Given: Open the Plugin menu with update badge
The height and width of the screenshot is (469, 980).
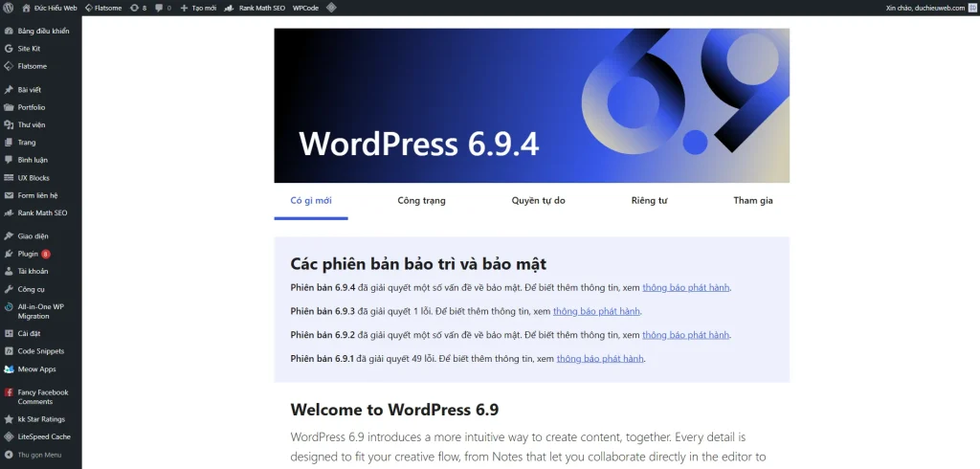Looking at the screenshot, I should tap(29, 254).
